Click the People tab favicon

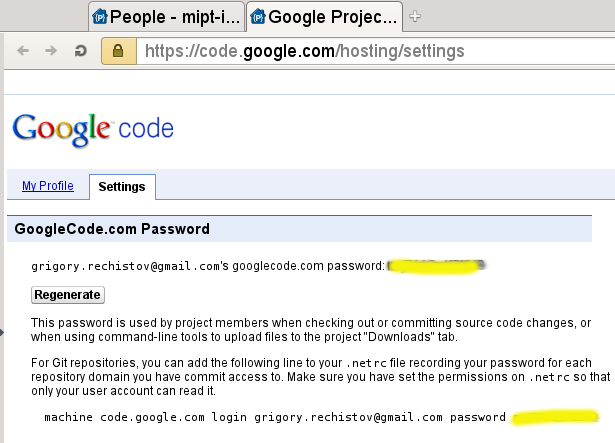[99, 16]
